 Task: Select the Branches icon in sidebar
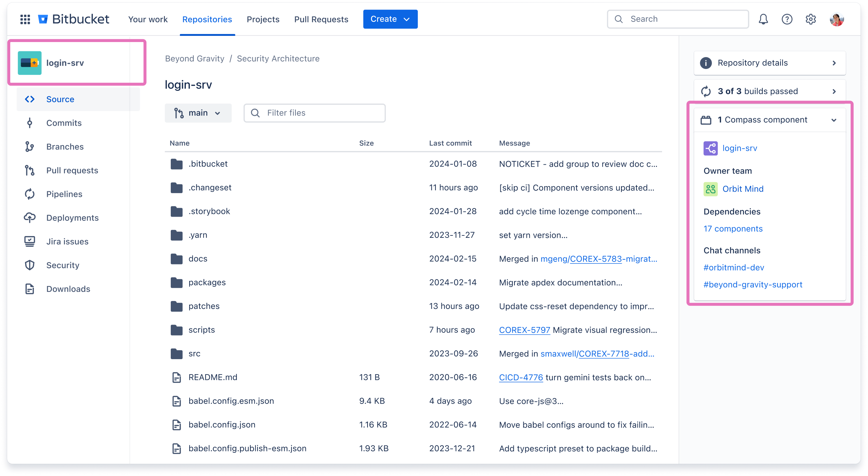(30, 146)
